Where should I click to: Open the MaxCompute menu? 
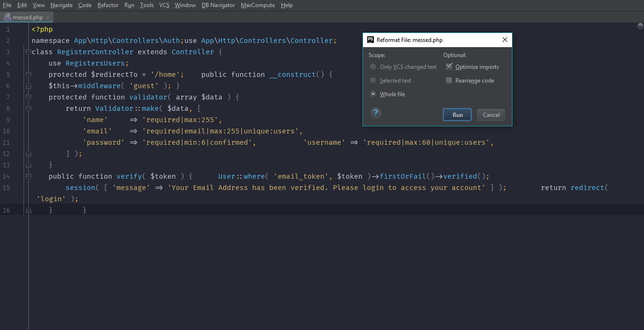click(257, 5)
